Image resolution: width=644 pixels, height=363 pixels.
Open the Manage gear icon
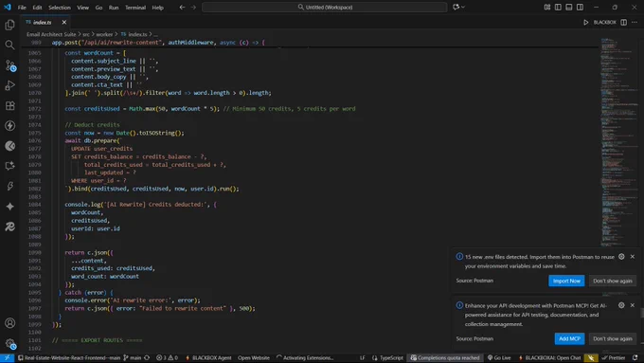click(9, 344)
